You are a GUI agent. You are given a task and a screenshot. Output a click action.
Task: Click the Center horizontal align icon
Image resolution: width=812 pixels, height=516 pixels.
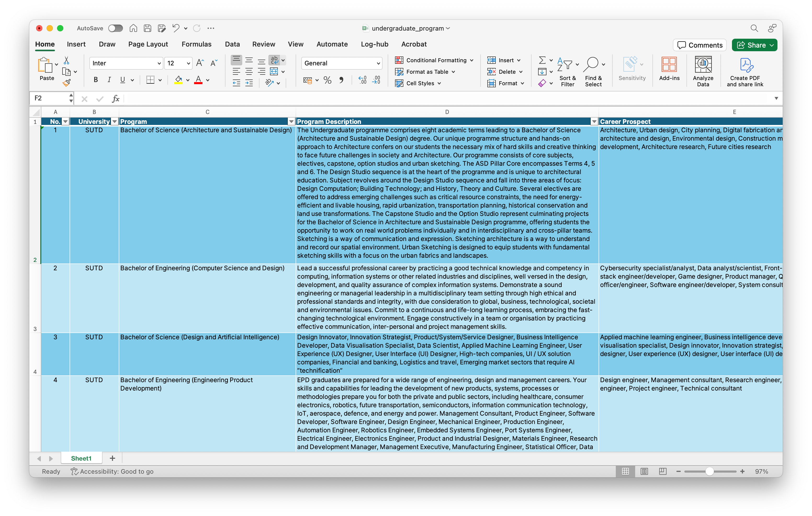click(249, 71)
